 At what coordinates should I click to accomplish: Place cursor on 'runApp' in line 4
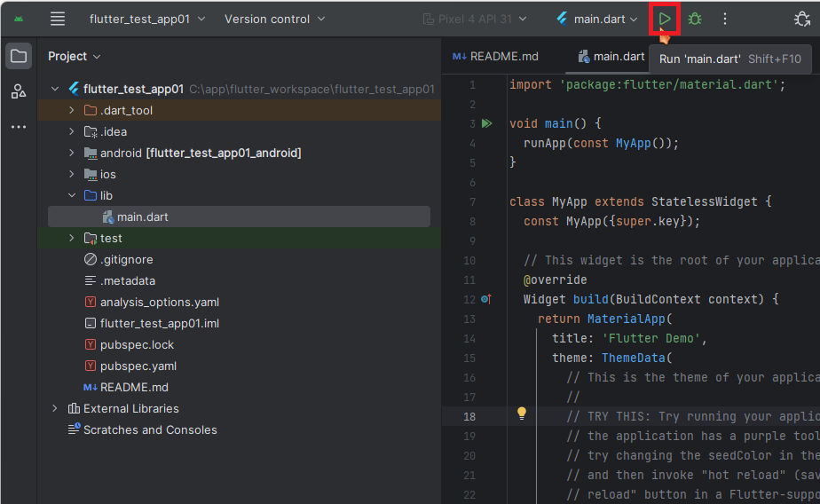pos(544,143)
